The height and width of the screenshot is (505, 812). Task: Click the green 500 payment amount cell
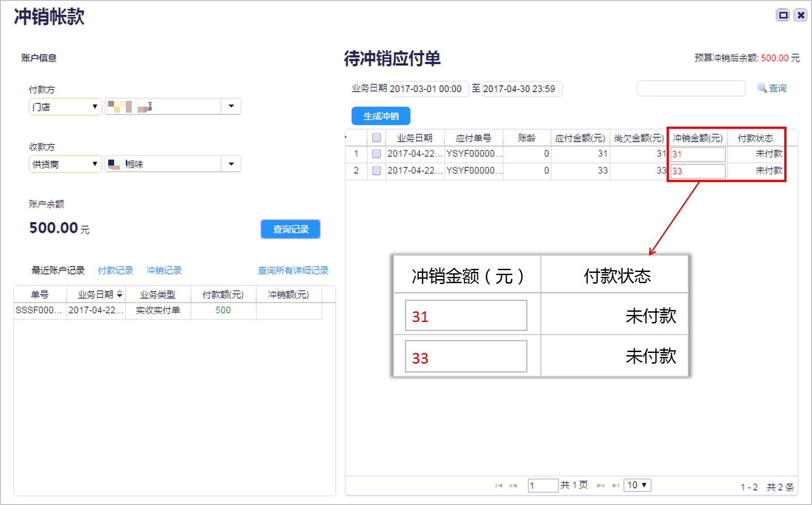click(x=223, y=310)
